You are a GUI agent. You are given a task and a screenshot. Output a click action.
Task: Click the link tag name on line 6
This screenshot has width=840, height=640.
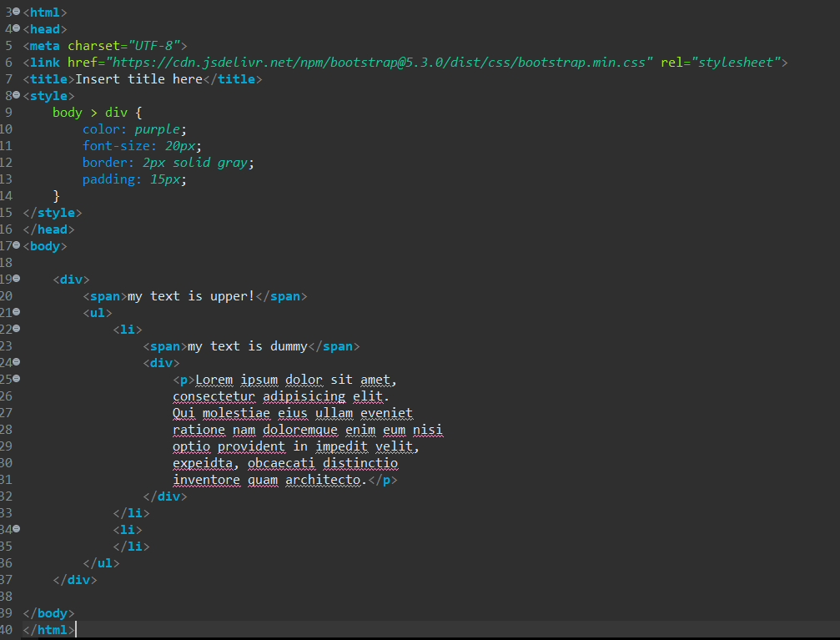[45, 63]
